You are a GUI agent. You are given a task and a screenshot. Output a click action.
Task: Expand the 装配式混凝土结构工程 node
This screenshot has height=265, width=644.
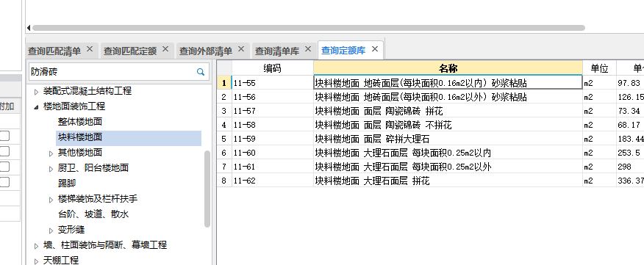36,92
